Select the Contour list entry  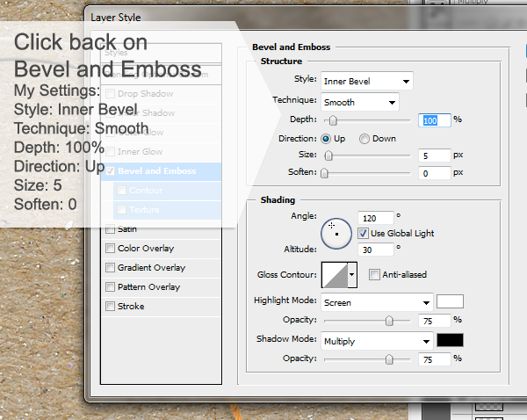click(167, 191)
